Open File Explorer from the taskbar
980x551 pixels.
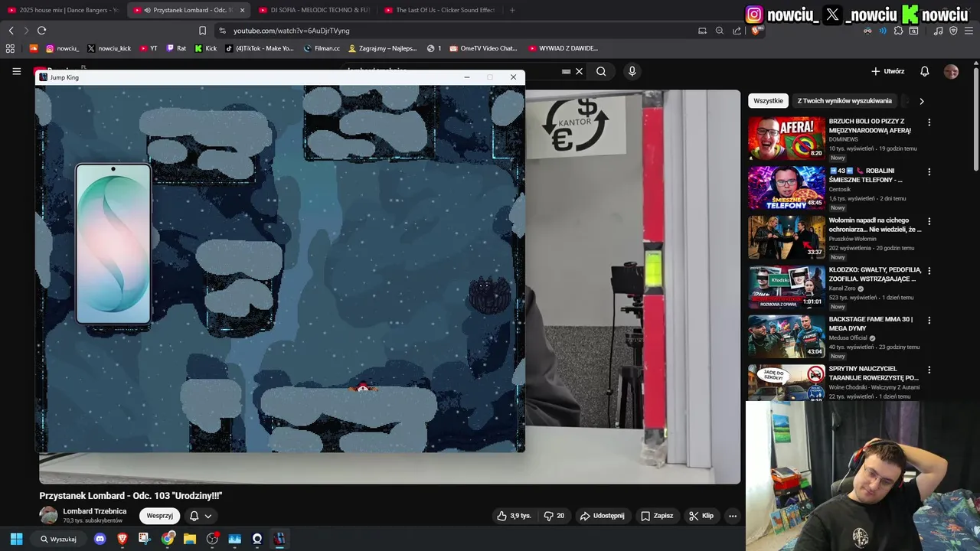pos(190,539)
